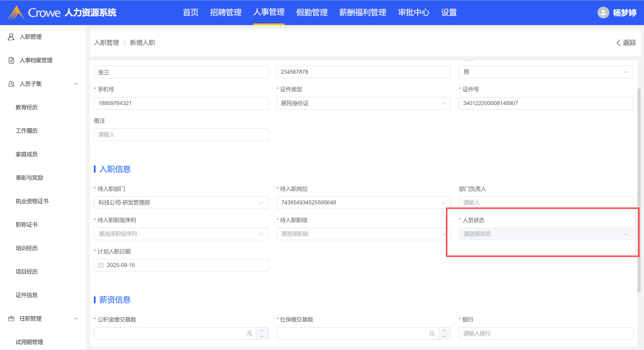Screen dimensions: 644x350
Task: Click the calendar icon in 计划入职日期
Action: (101, 265)
